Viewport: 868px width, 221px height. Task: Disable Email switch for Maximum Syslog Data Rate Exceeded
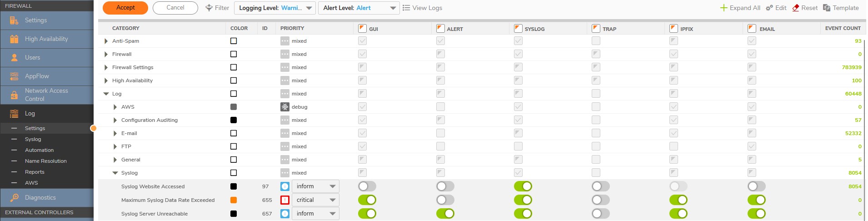point(757,200)
